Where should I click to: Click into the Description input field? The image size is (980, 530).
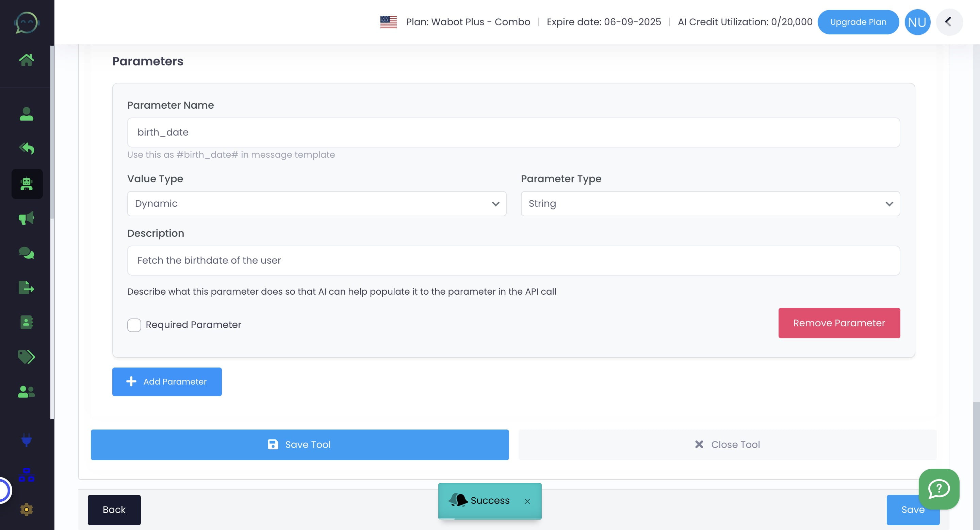(x=513, y=261)
